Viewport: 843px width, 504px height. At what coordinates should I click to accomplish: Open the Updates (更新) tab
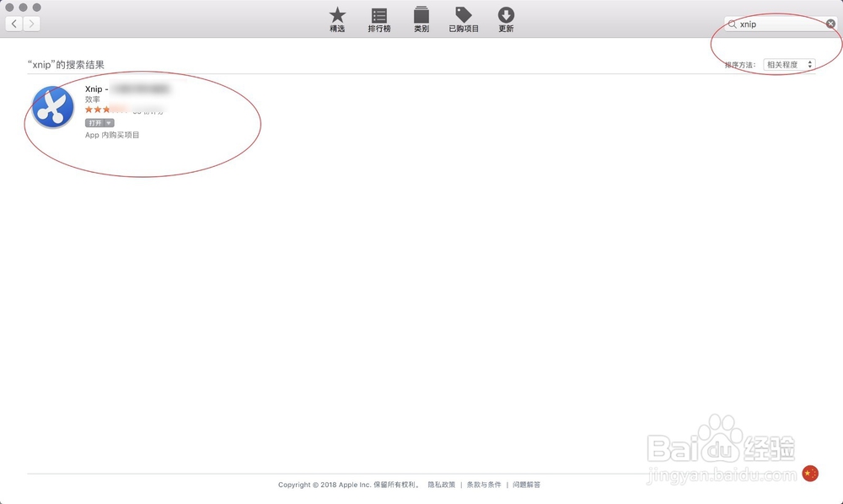[x=506, y=20]
